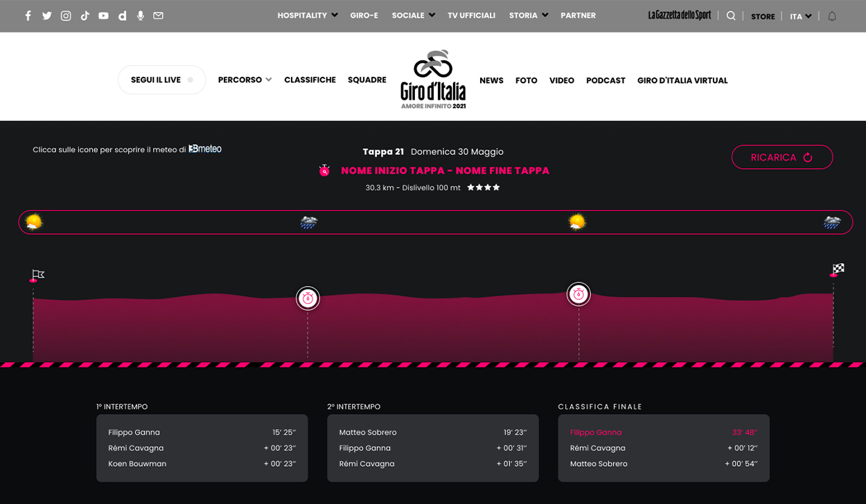Click sunny weather icon at second intermediate
This screenshot has height=504, width=866.
(577, 222)
